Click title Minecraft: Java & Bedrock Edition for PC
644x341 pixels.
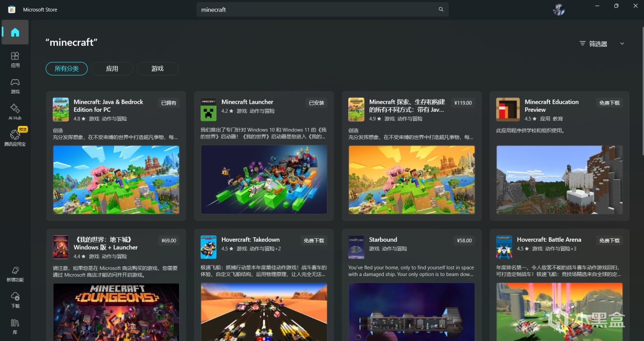coord(108,106)
